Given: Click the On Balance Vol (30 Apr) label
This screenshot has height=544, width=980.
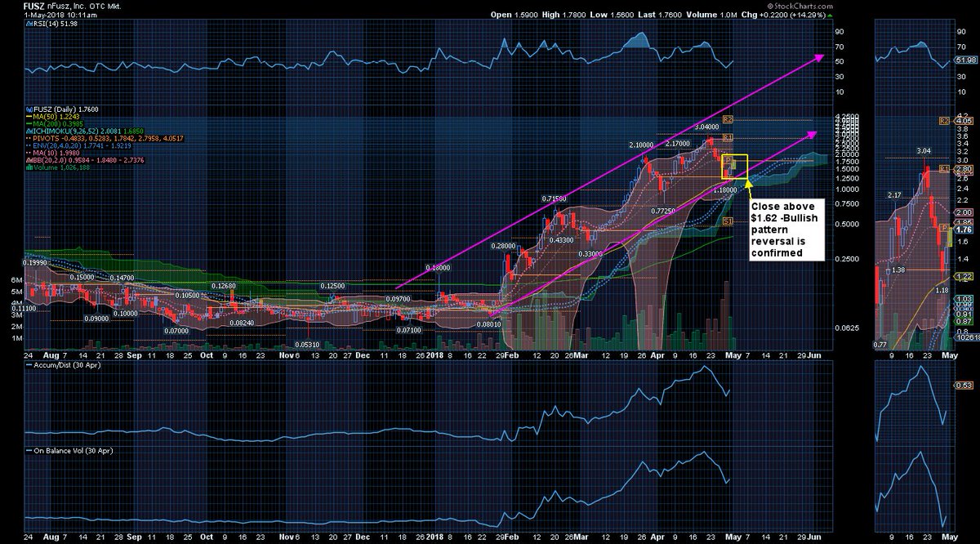Looking at the screenshot, I should click(x=69, y=450).
